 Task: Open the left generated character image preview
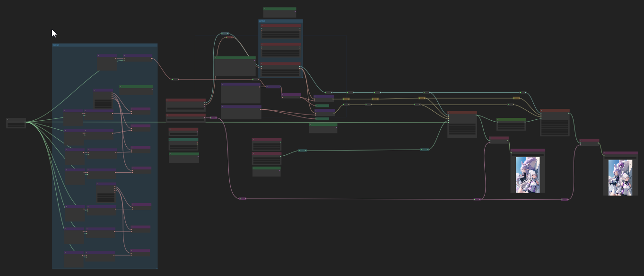pyautogui.click(x=528, y=175)
